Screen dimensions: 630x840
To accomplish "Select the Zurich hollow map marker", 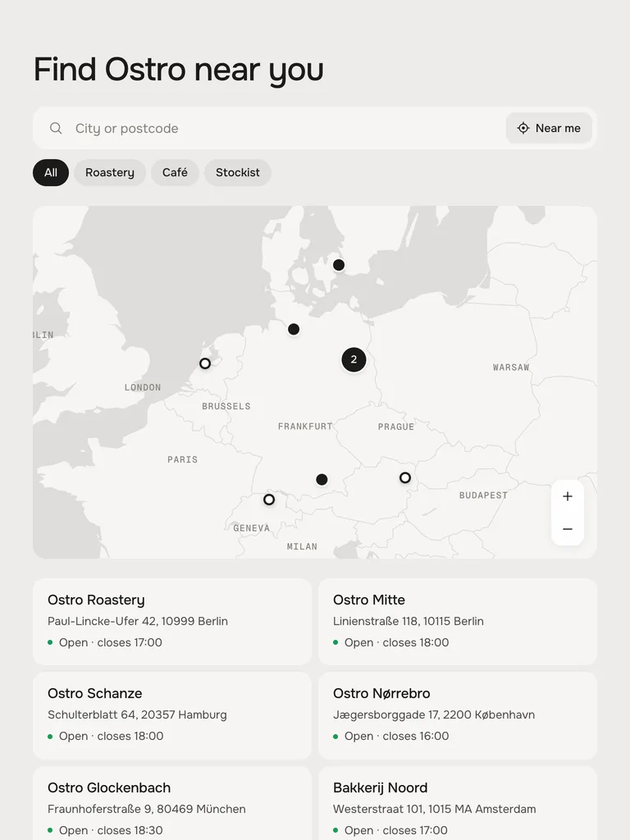I will 269,500.
